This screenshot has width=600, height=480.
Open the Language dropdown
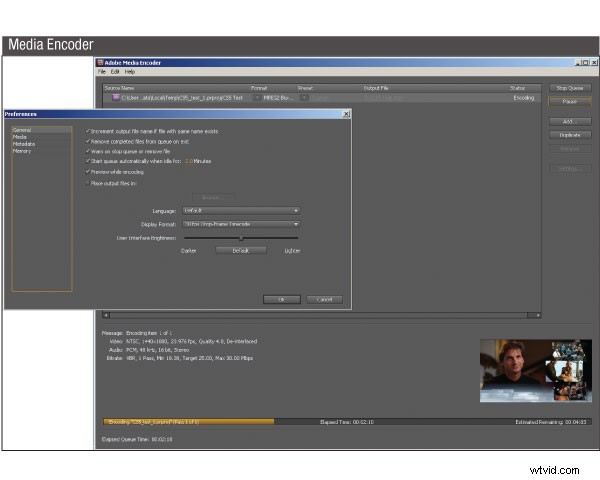point(241,211)
